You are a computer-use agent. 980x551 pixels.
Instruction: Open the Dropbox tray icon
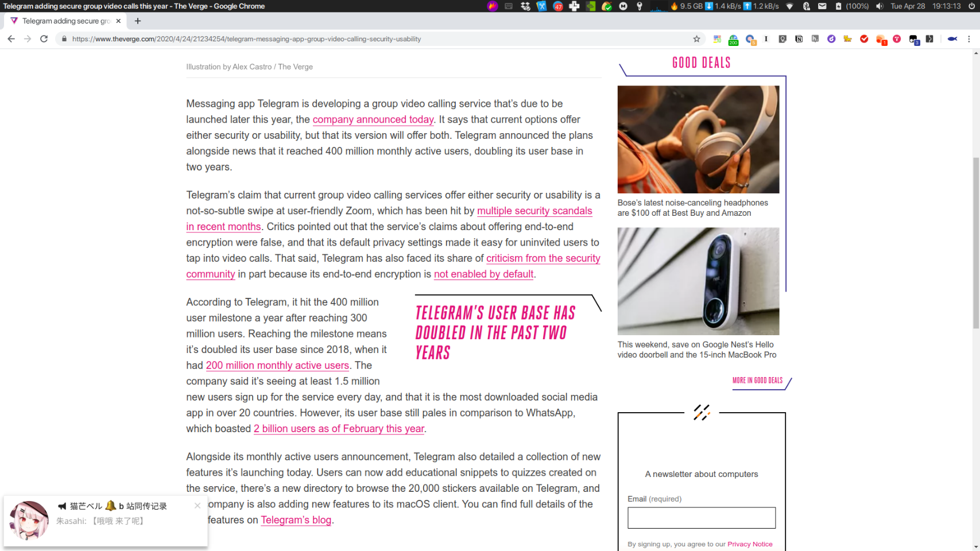tap(525, 6)
